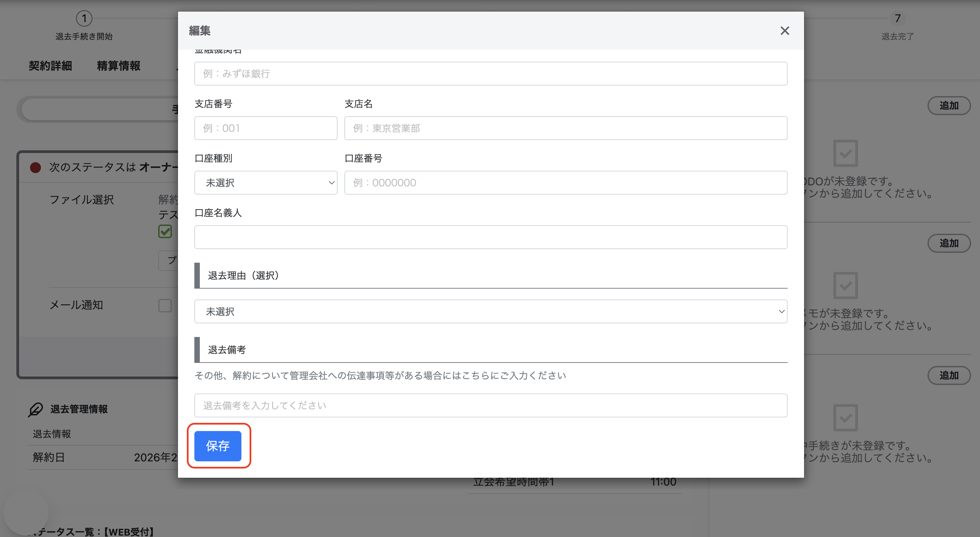The width and height of the screenshot is (980, 537).
Task: Click the feather icon beside 退去管理情報
Action: [35, 409]
